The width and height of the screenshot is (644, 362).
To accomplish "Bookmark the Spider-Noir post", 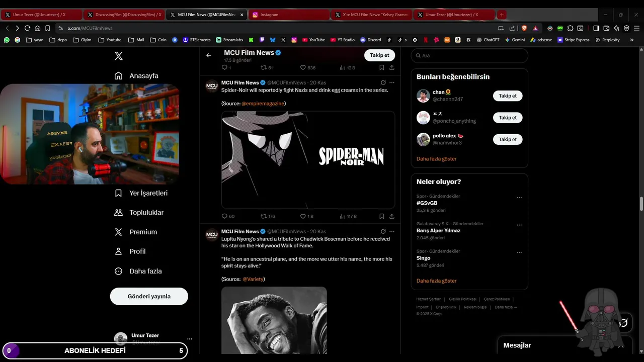I will coord(382,216).
